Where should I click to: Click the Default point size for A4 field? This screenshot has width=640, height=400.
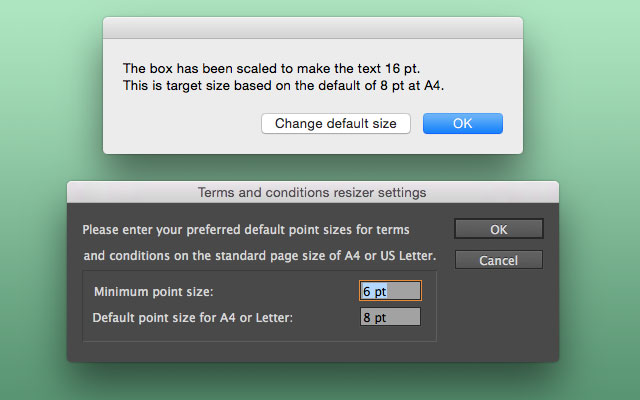click(x=390, y=317)
